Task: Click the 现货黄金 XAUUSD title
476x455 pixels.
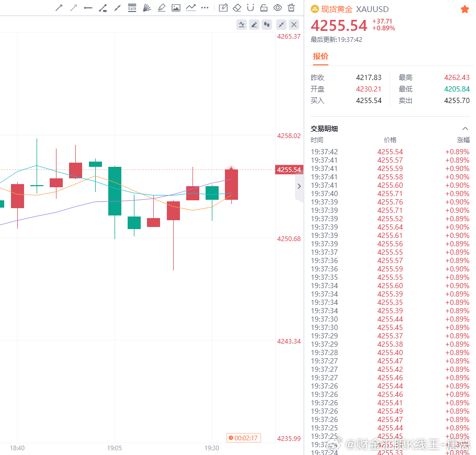Action: coord(355,9)
